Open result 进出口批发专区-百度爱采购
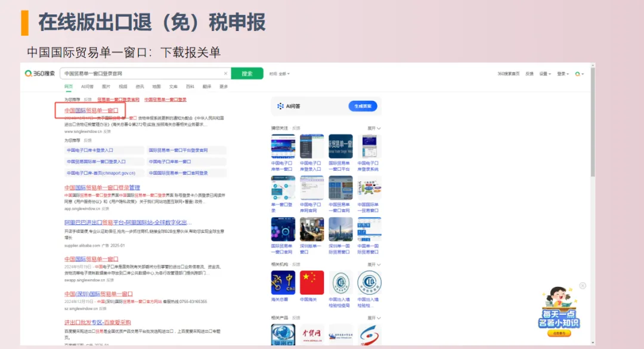 (x=97, y=322)
